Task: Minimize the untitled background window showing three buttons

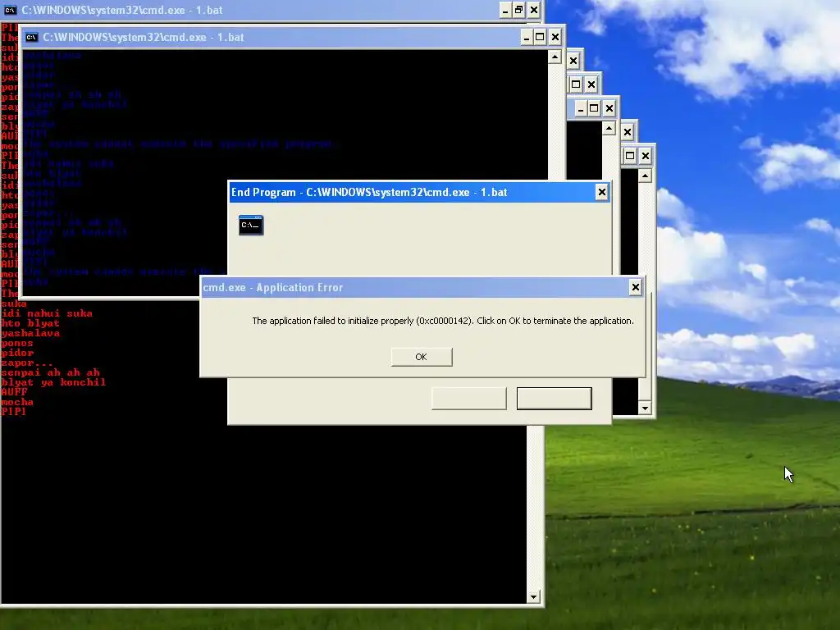Action: tap(580, 109)
